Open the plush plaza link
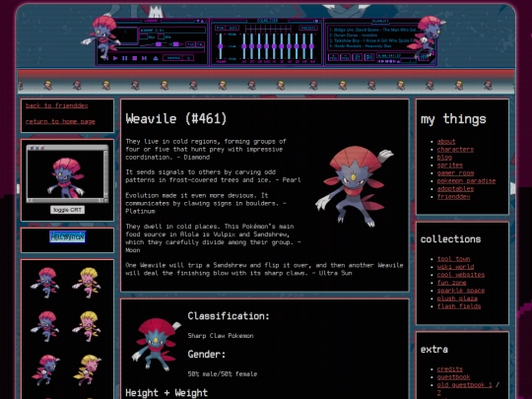Image resolution: width=532 pixels, height=399 pixels. (457, 299)
